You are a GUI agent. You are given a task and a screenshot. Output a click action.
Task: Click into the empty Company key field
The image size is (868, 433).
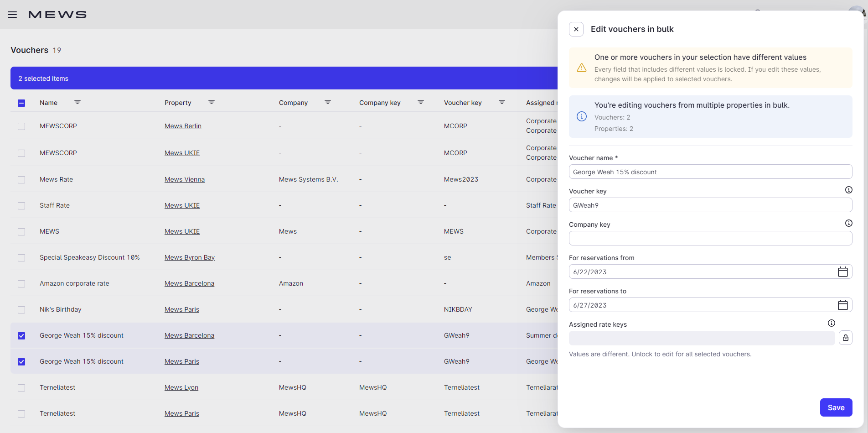point(710,238)
